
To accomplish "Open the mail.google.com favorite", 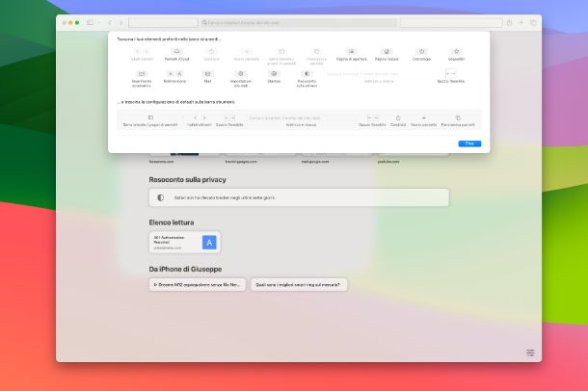I will [315, 162].
